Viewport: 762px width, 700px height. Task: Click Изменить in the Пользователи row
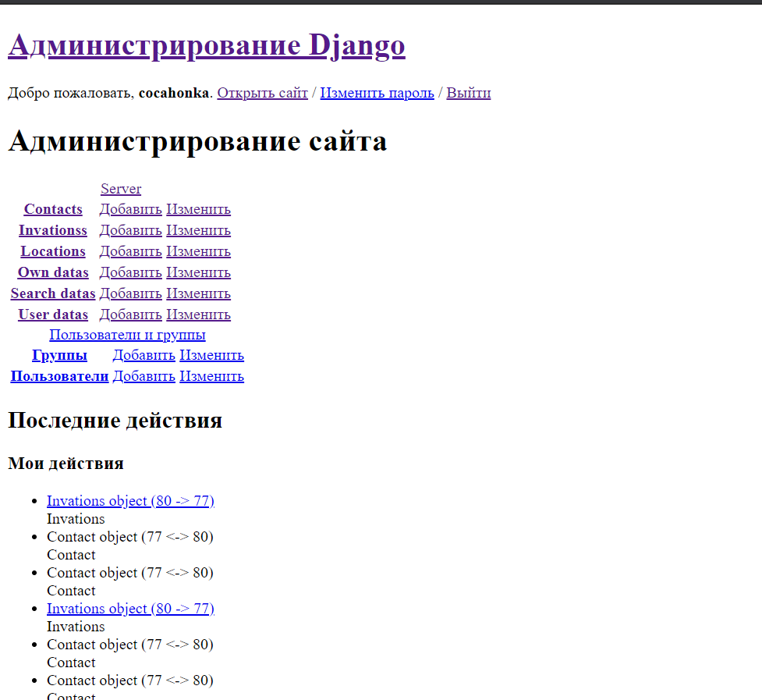tap(212, 377)
